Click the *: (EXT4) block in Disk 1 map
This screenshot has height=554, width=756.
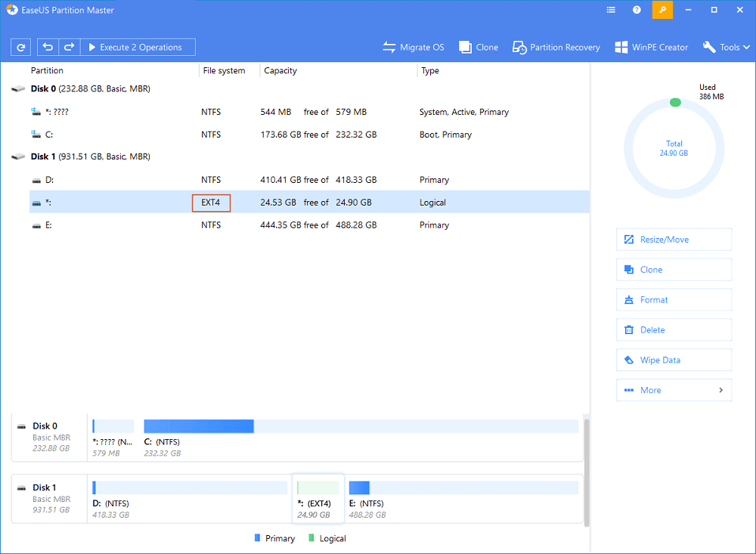click(x=318, y=499)
